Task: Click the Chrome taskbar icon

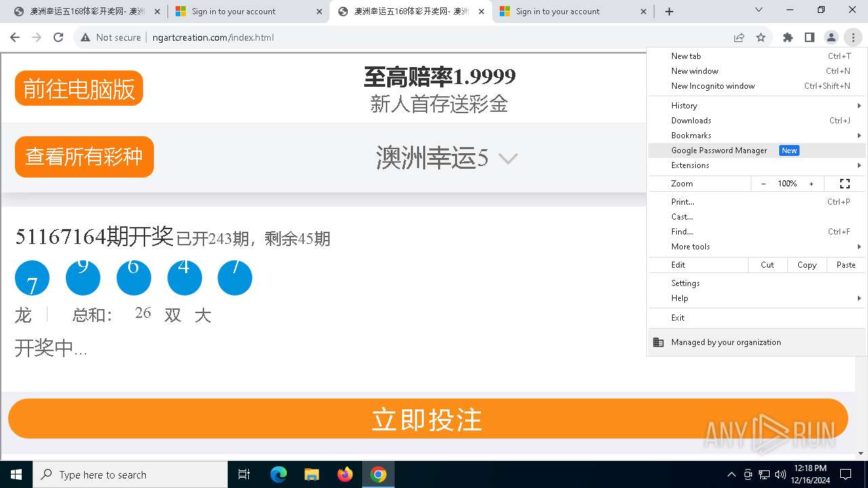Action: click(x=378, y=474)
